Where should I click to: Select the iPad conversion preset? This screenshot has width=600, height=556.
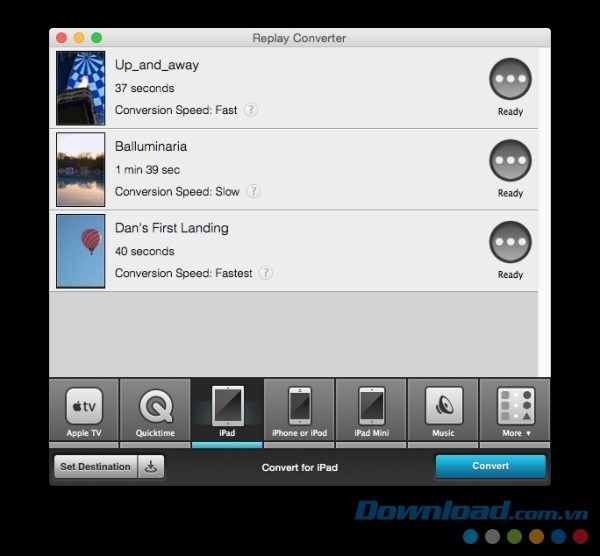pos(227,410)
